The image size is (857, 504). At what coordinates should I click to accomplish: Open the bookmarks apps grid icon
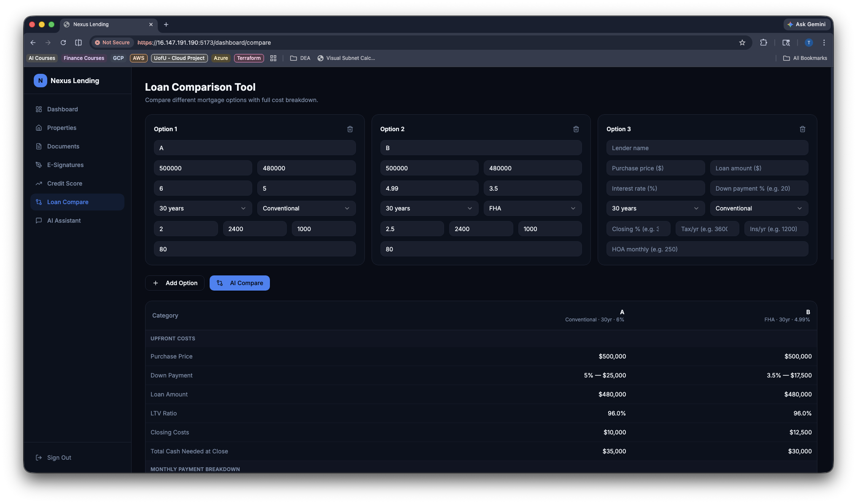[273, 58]
